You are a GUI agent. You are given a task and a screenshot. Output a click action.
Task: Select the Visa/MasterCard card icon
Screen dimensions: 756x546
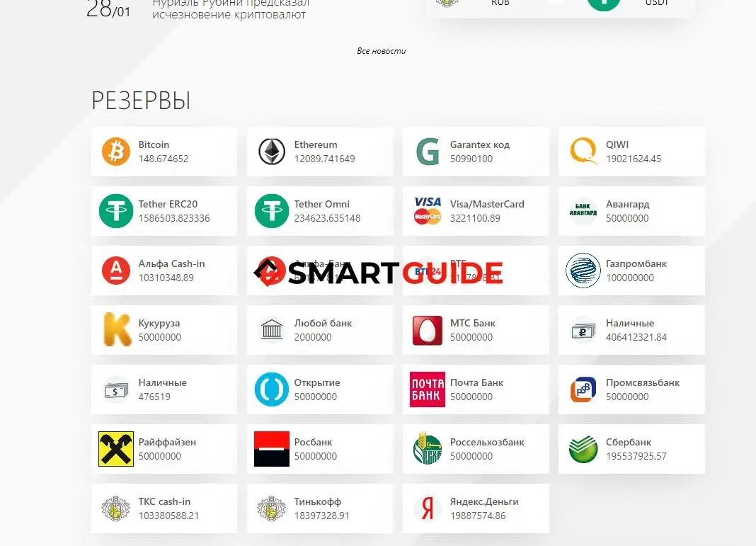tap(427, 210)
